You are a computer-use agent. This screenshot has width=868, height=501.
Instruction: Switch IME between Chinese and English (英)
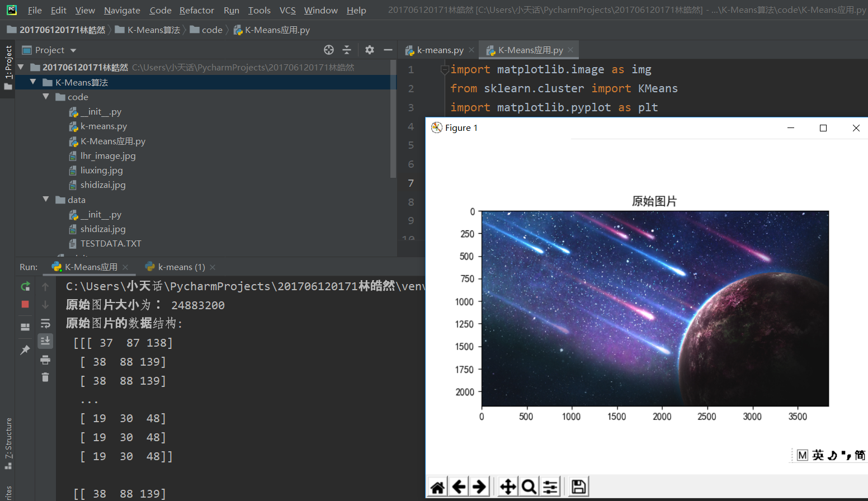pos(818,455)
